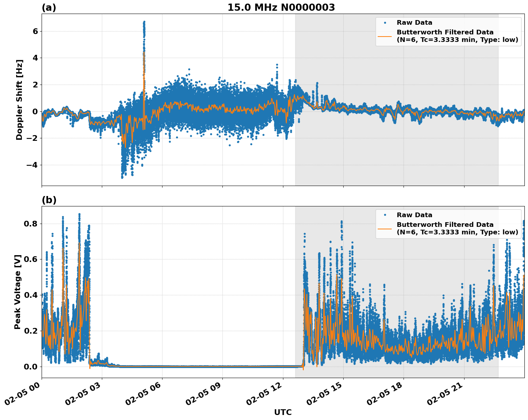The image size is (528, 420).
Task: Click the blue Raw Data marker in panel (b) legend
Action: point(385,215)
